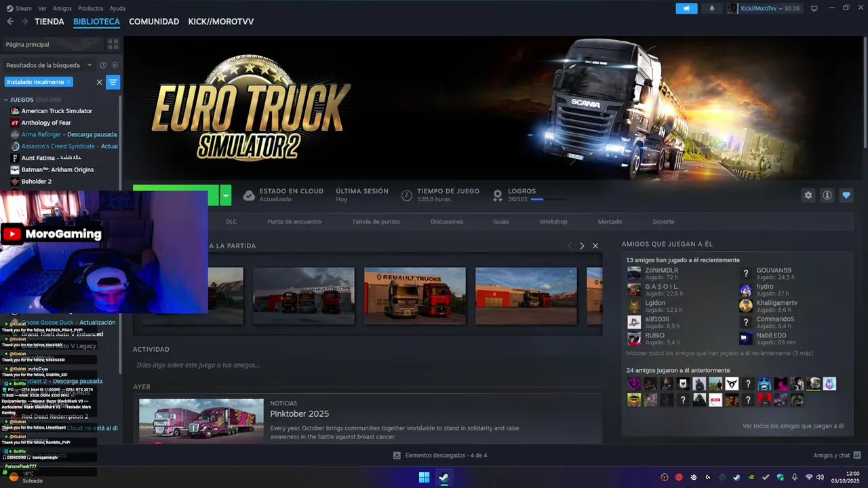This screenshot has height=488, width=868.
Task: Open Guías tab
Action: coord(501,222)
